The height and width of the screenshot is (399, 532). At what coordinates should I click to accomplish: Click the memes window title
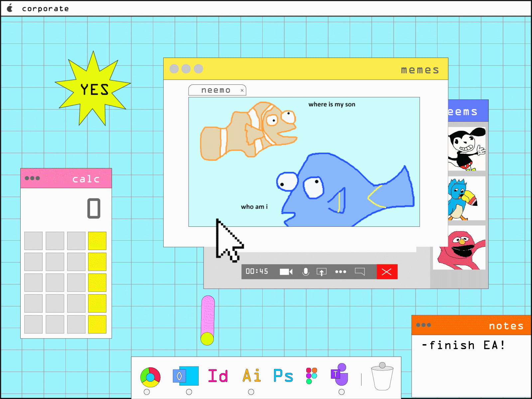(x=420, y=70)
